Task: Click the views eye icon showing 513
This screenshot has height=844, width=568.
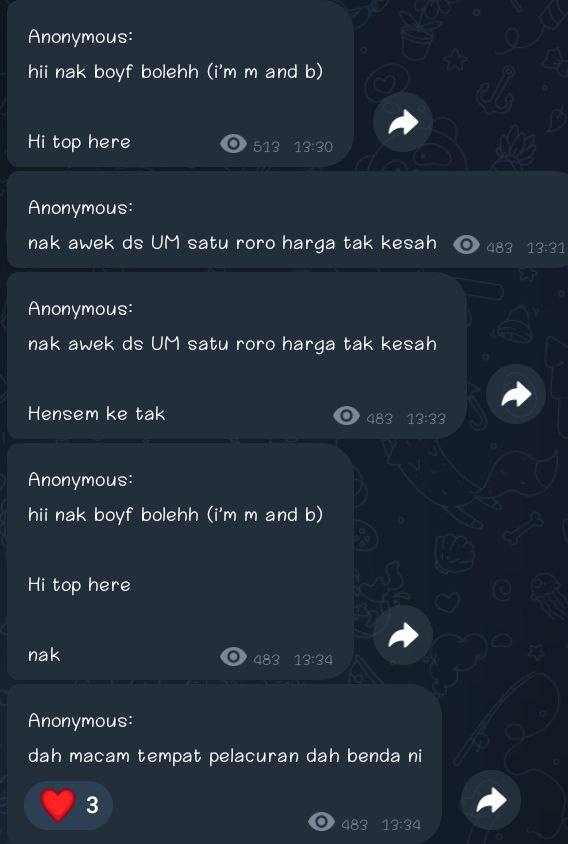Action: click(x=234, y=144)
